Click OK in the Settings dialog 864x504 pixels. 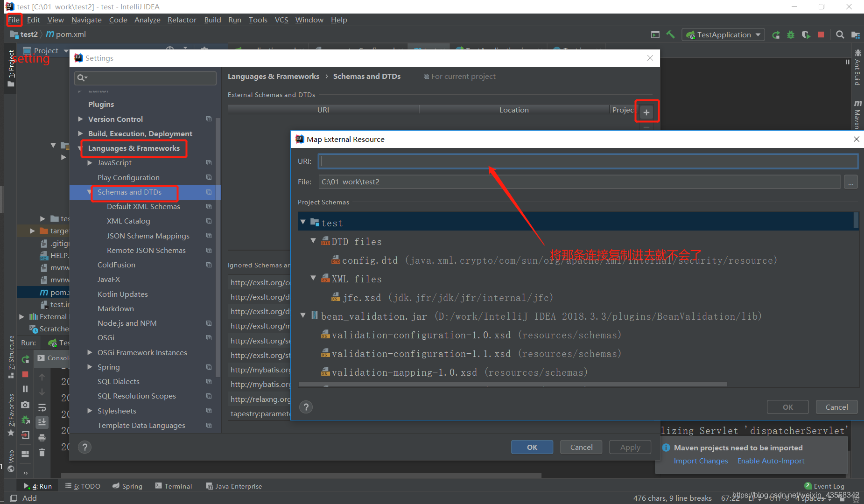click(532, 447)
